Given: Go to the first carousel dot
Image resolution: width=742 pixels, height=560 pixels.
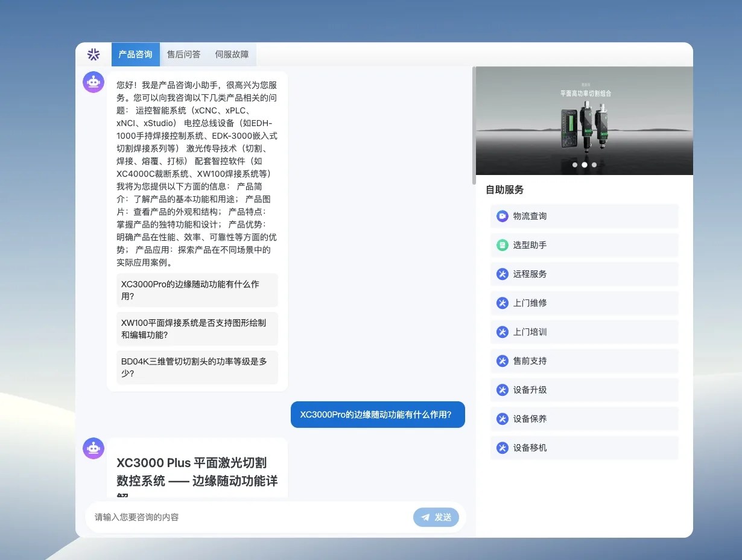Looking at the screenshot, I should tap(575, 165).
